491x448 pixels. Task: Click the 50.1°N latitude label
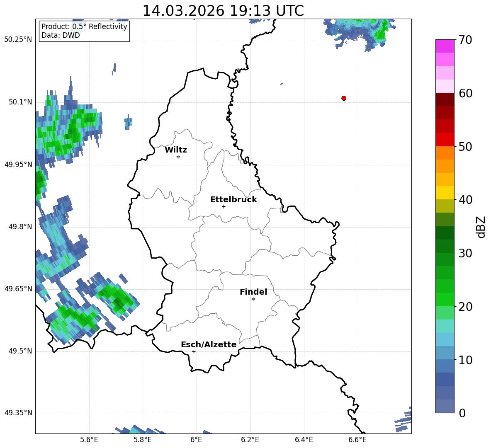click(20, 102)
